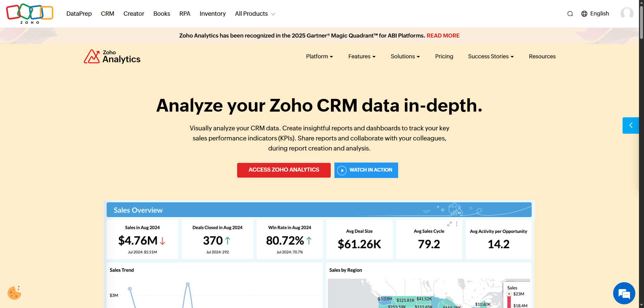This screenshot has height=308, width=644.
Task: Open Inventory in the top nav
Action: click(x=213, y=14)
